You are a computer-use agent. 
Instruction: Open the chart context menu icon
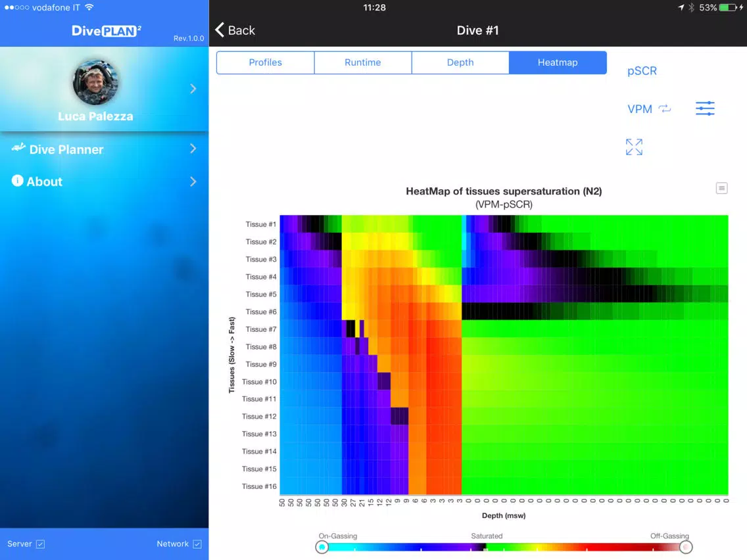[x=722, y=188]
